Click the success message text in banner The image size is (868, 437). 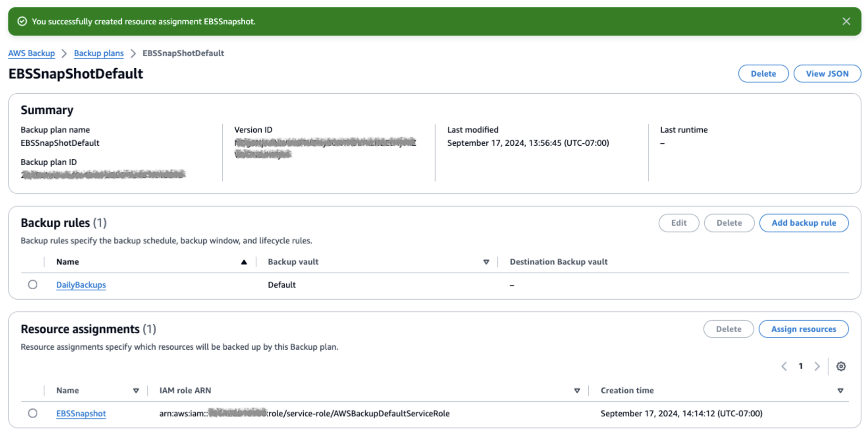tap(144, 21)
